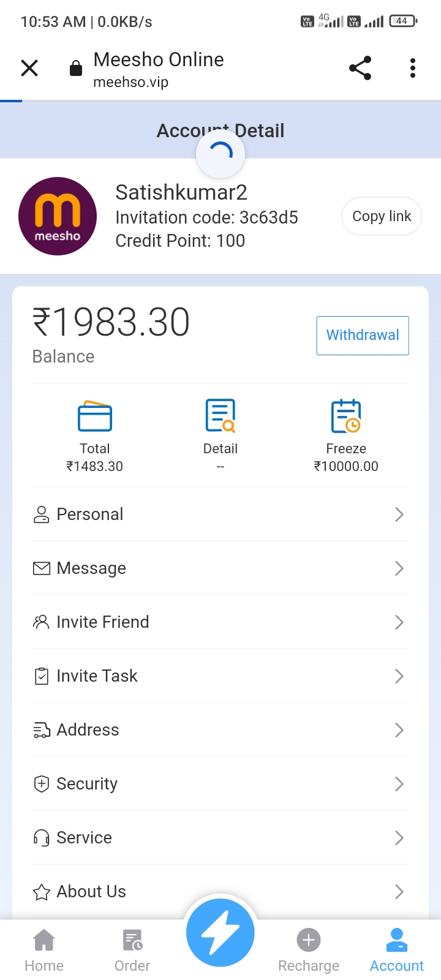This screenshot has height=980, width=441.
Task: Expand the Personal row chevron
Action: [x=399, y=514]
